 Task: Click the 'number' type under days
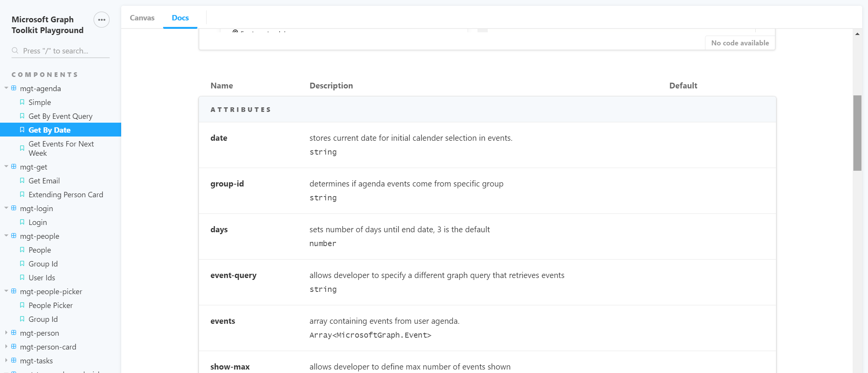(x=323, y=244)
